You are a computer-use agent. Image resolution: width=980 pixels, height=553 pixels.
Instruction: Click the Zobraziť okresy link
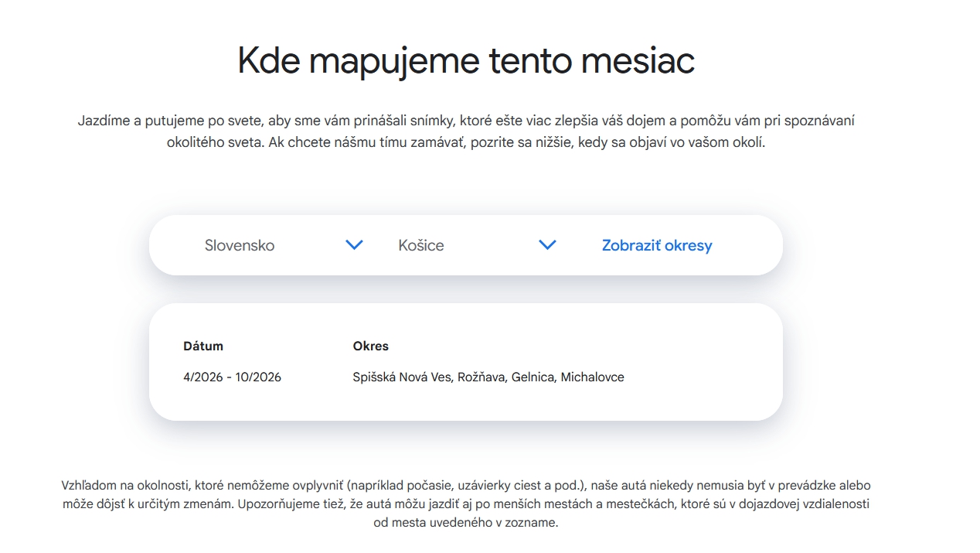click(656, 245)
